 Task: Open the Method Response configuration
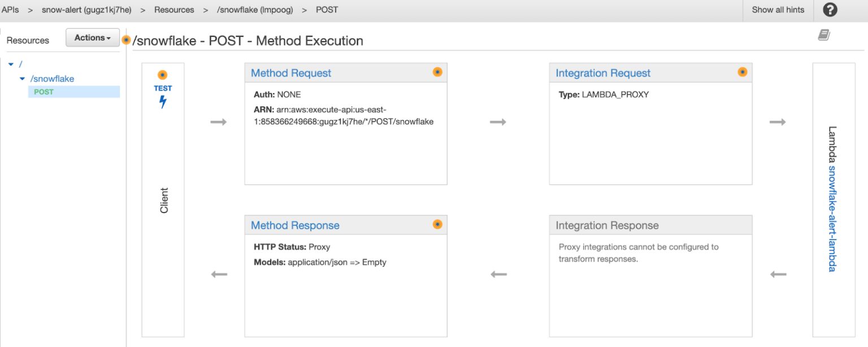click(294, 225)
